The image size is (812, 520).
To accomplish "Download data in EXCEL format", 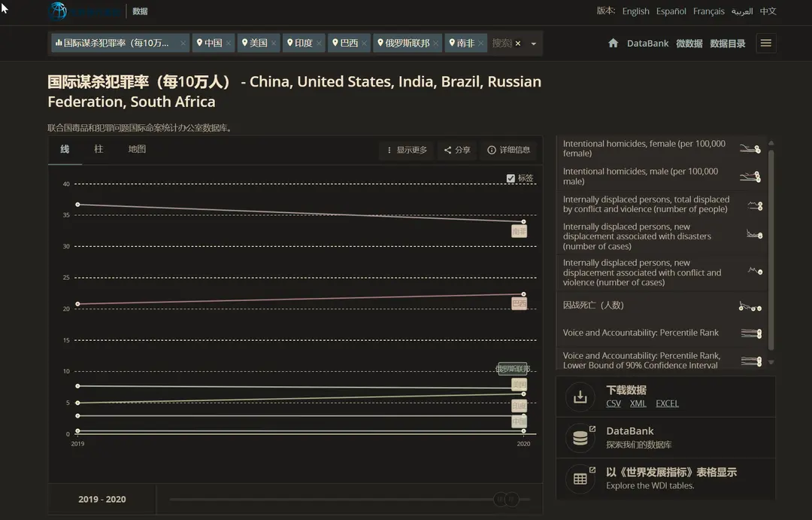I will pyautogui.click(x=667, y=404).
